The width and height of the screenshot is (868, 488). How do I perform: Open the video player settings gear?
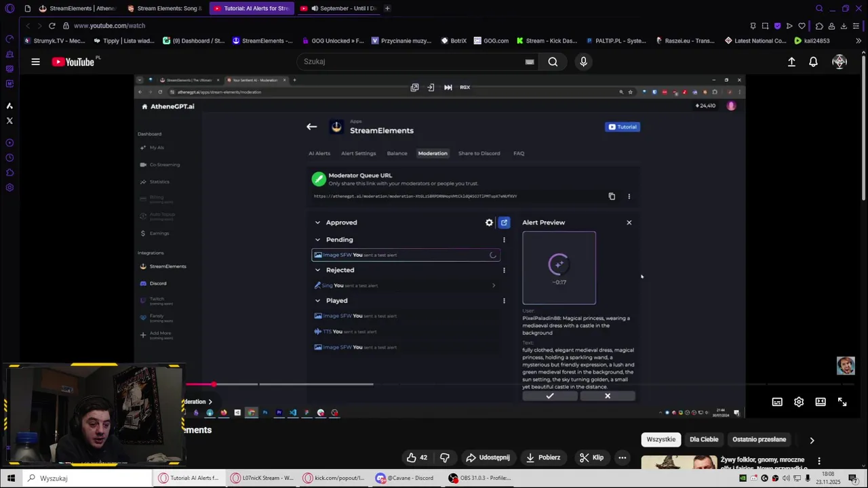pyautogui.click(x=799, y=402)
